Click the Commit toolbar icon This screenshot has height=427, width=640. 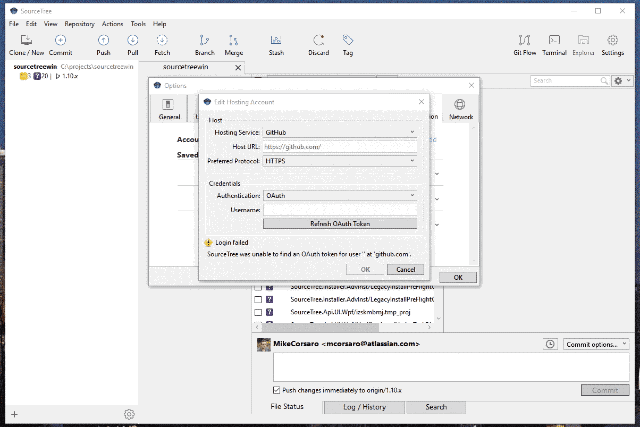coord(60,45)
